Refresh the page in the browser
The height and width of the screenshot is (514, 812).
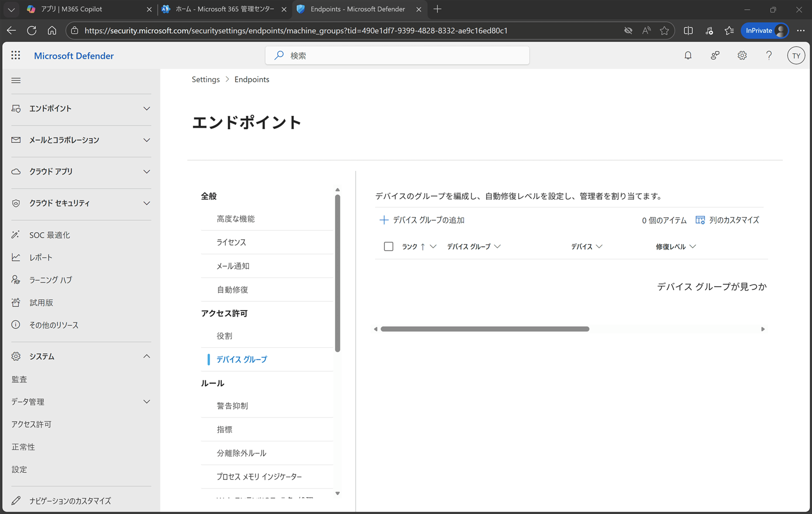(x=31, y=30)
